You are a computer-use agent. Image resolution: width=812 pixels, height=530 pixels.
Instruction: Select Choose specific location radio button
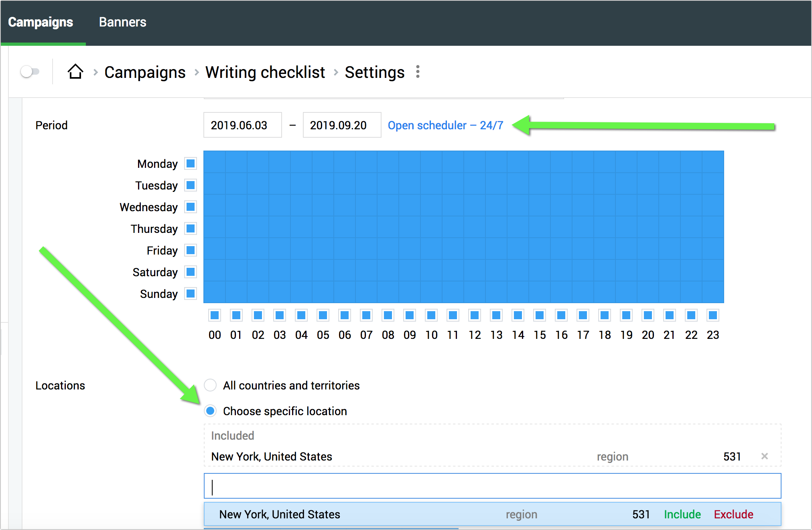pos(210,411)
